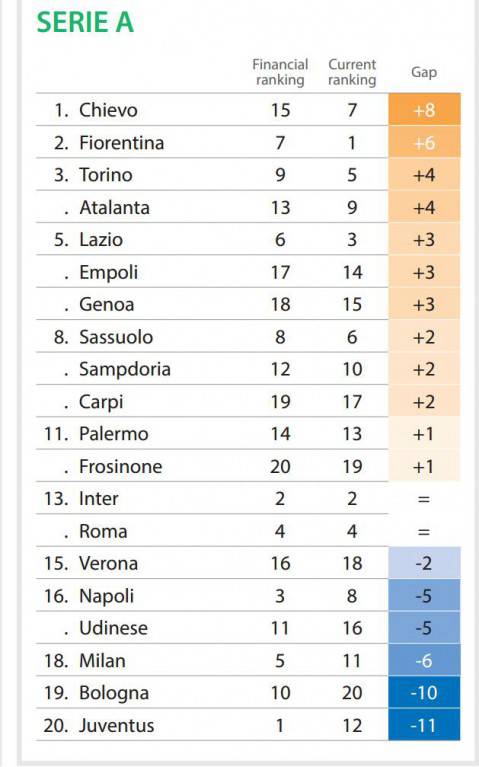Click the dark blue -11 gap cell
479x767 pixels.
(424, 725)
